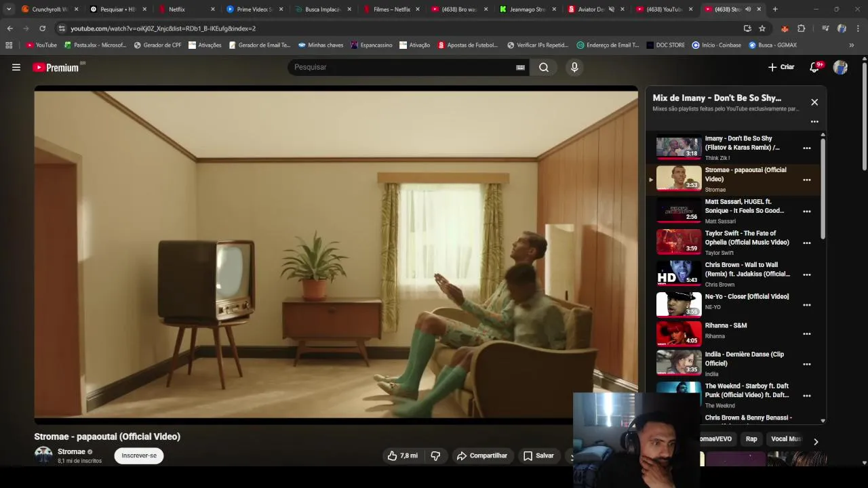Screen dimensions: 868x488
Task: Open Início - Coinbase bookmark
Action: point(716,45)
